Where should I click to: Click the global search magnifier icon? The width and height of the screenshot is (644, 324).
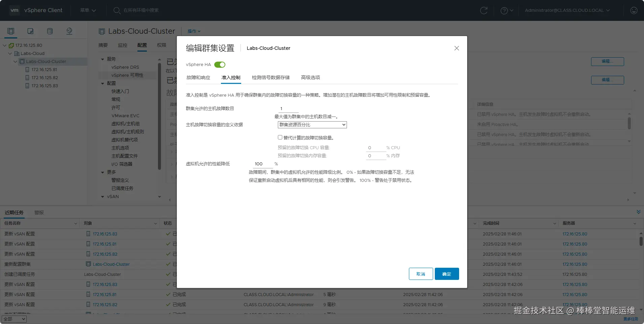[117, 10]
